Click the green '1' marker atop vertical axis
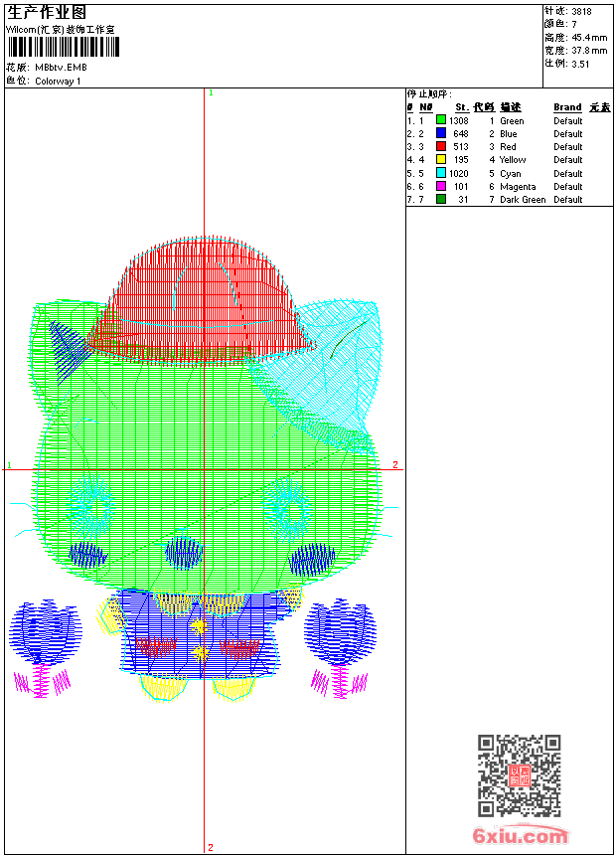616x855 pixels. pyautogui.click(x=211, y=92)
